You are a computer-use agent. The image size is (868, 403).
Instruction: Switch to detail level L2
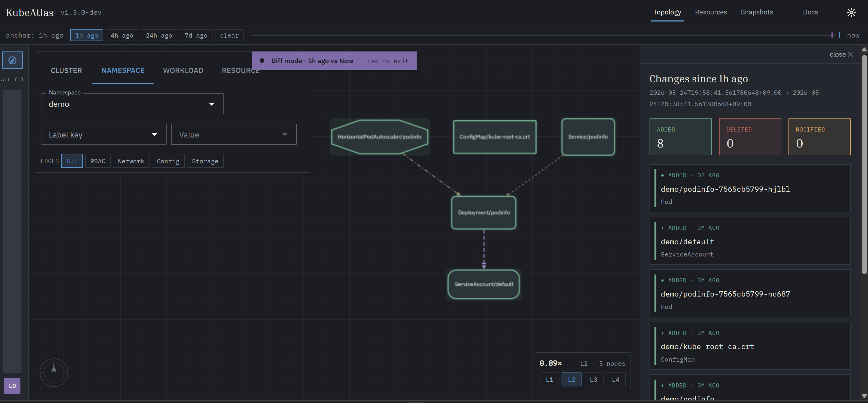[x=571, y=379]
